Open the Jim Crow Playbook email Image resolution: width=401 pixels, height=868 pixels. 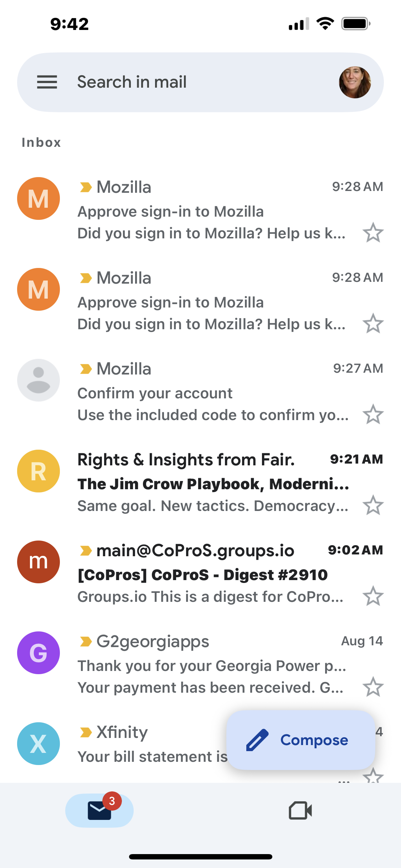(213, 484)
